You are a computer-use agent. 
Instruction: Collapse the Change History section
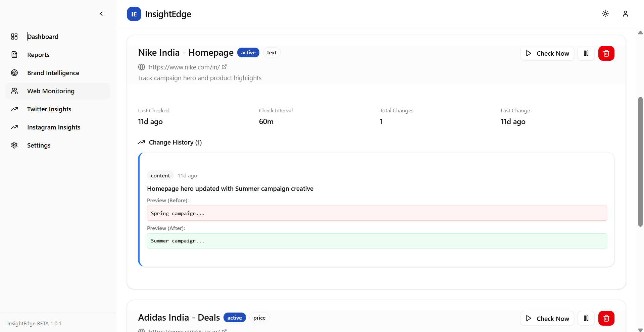click(x=169, y=142)
